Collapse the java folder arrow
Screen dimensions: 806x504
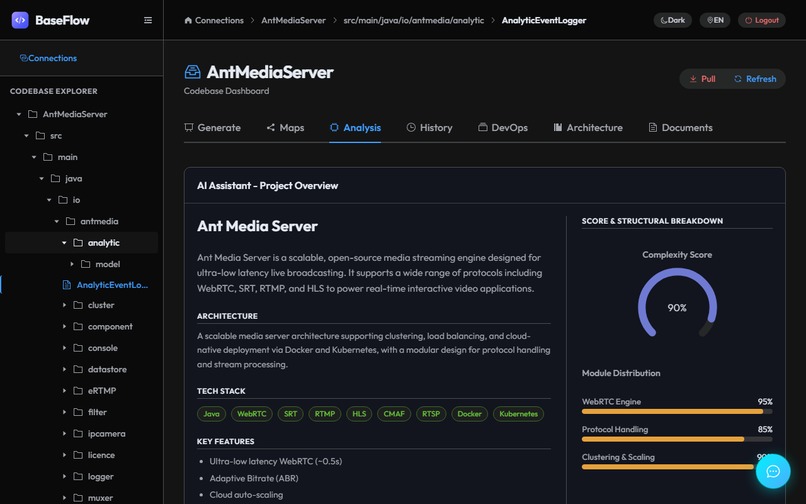pos(42,178)
